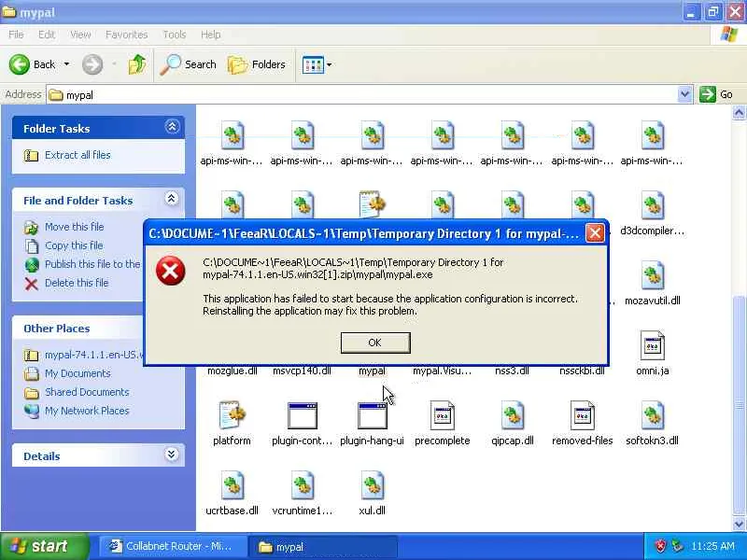Select the plugin-hang-ui application icon
The height and width of the screenshot is (560, 747).
pyautogui.click(x=372, y=415)
